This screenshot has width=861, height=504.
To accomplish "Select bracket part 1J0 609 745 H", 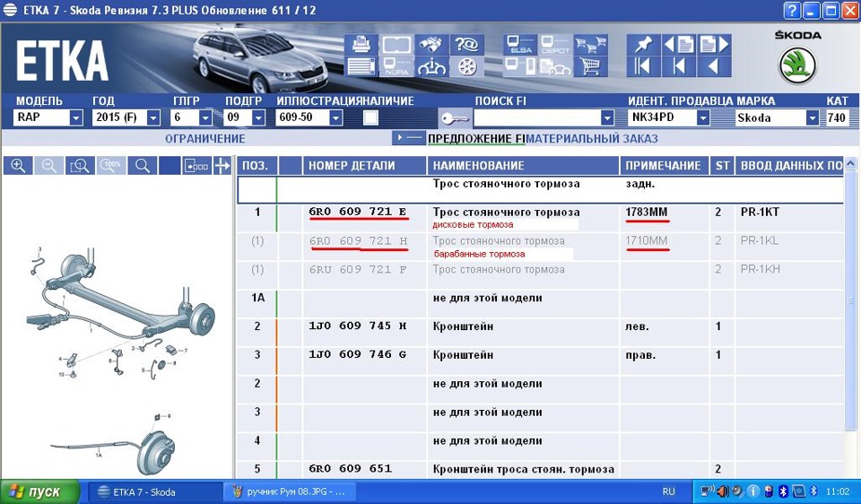I will coord(358,326).
